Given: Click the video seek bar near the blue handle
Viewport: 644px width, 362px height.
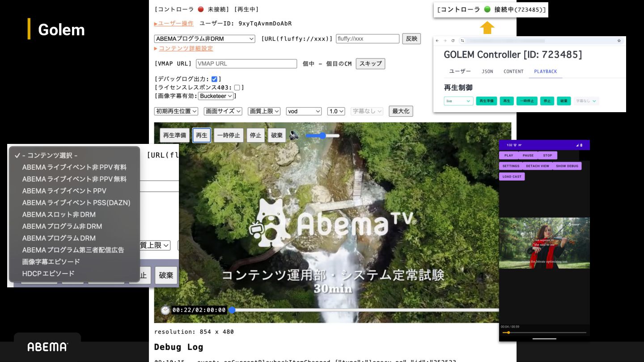Looking at the screenshot, I should click(x=364, y=310).
